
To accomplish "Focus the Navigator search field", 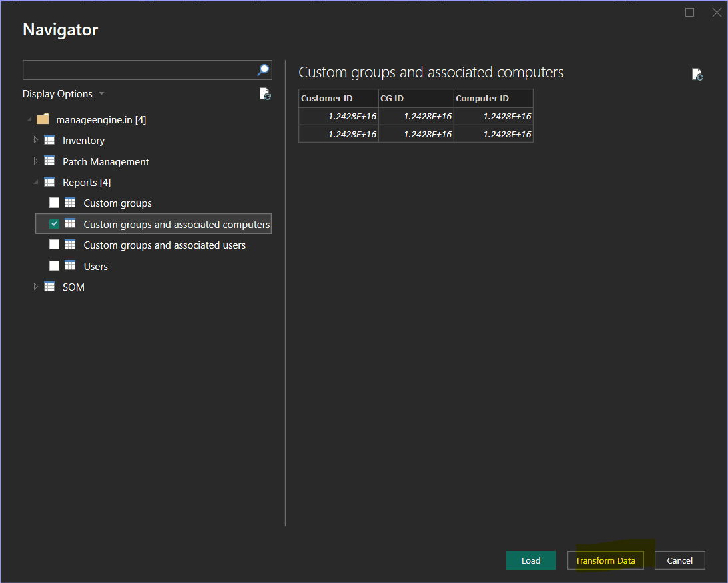I will tap(139, 70).
